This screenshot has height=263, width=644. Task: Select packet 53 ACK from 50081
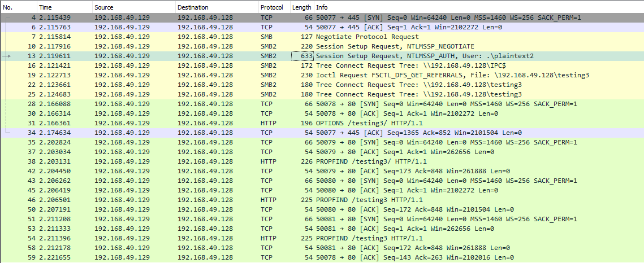(322, 229)
